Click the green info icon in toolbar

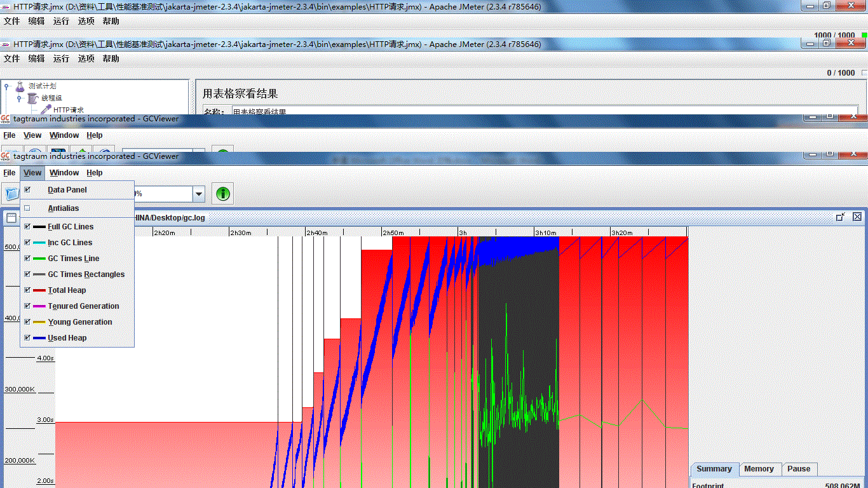222,194
